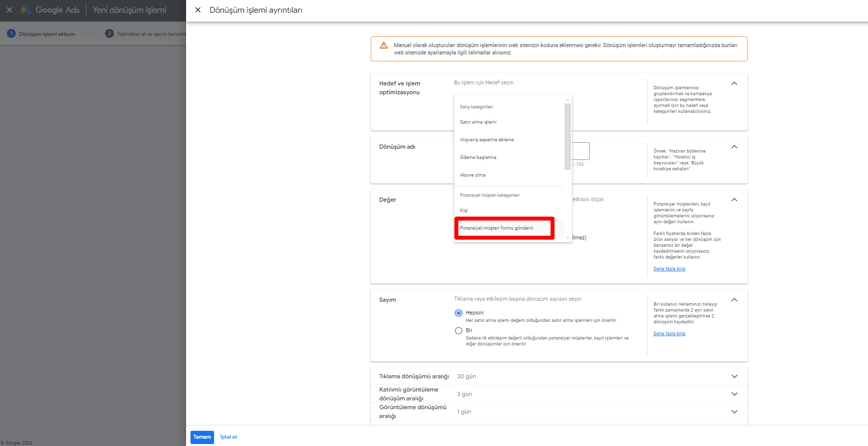Select the Hepsini radio option

459,313
